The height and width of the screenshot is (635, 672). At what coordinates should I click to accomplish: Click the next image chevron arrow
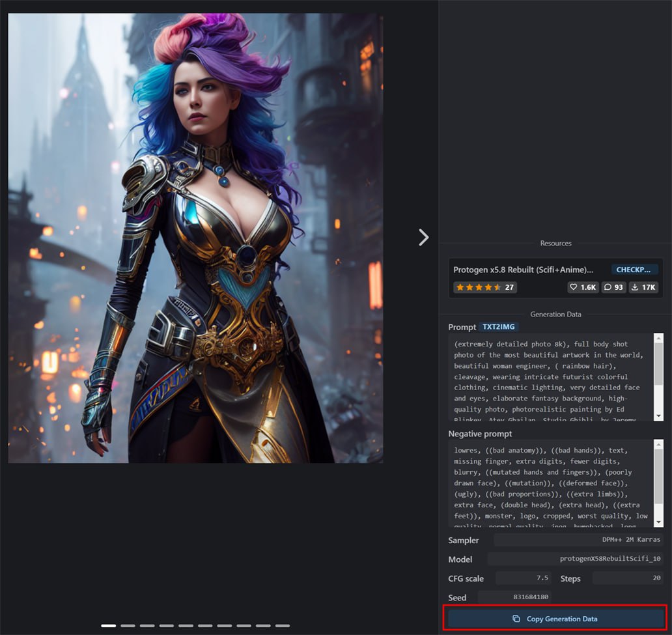423,237
